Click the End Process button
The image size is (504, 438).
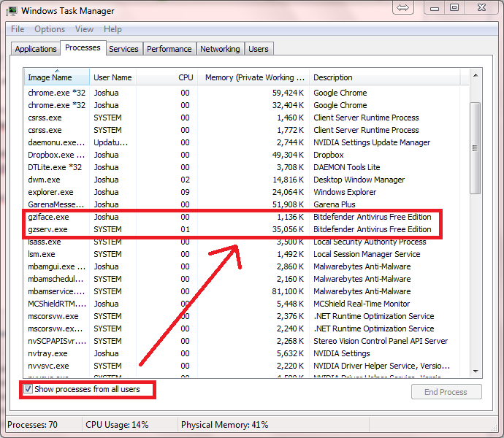pyautogui.click(x=446, y=392)
